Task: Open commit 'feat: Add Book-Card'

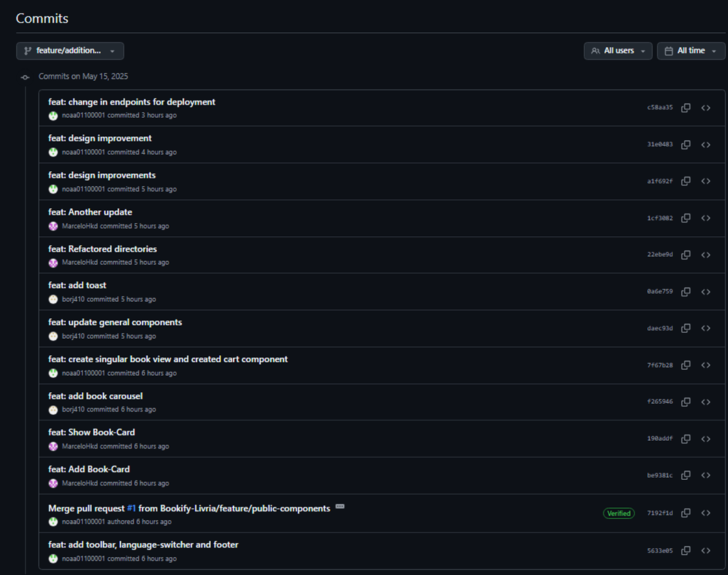Action: [x=89, y=469]
